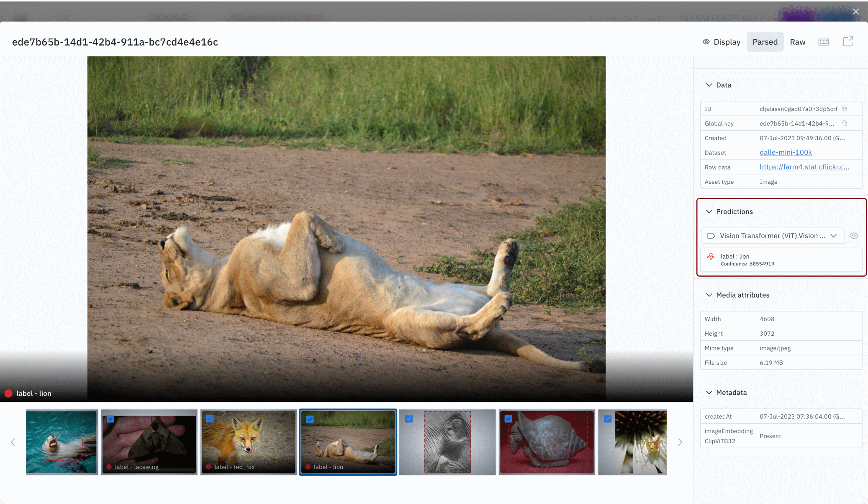Copy the ID value icon
Screen dimensions: 868x504
pos(845,109)
